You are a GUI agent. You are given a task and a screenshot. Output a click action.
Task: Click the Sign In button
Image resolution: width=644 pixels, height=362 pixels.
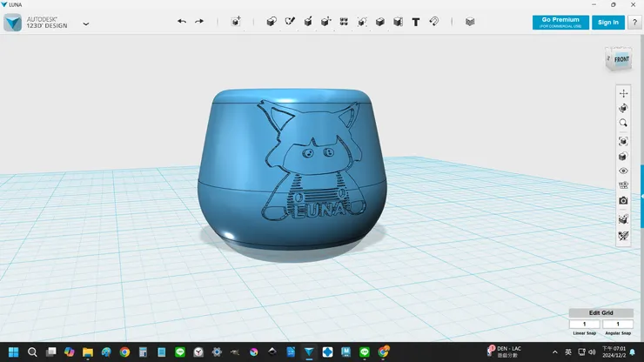[x=608, y=22]
